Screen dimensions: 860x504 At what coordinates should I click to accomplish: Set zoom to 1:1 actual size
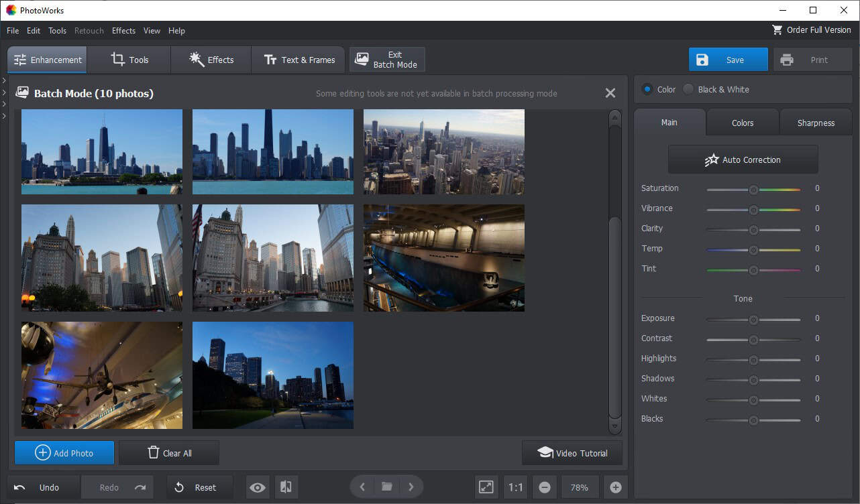point(515,487)
